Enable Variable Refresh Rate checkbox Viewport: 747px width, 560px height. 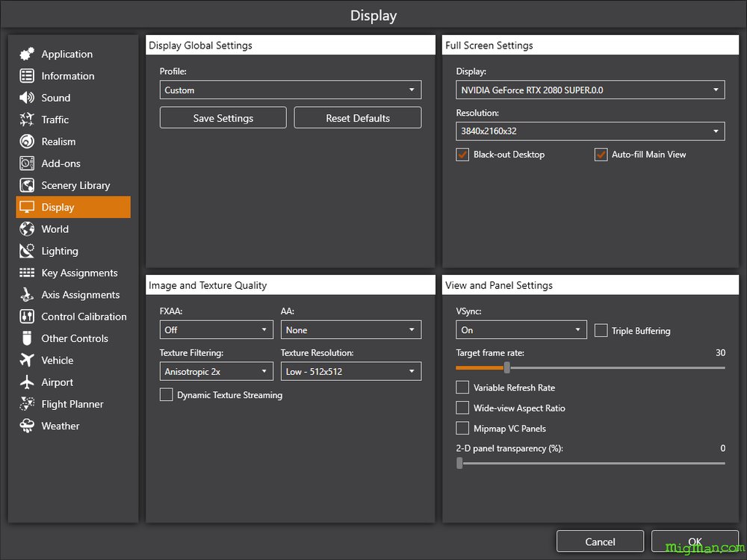(462, 388)
